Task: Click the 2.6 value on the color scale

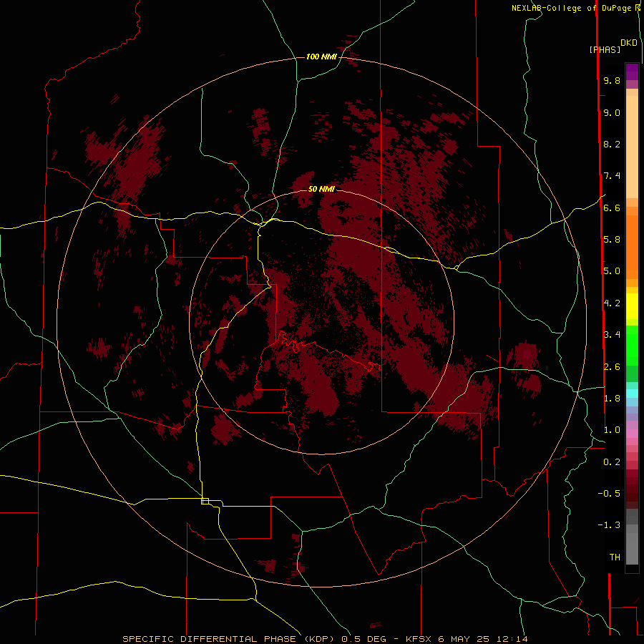Action: pos(612,366)
